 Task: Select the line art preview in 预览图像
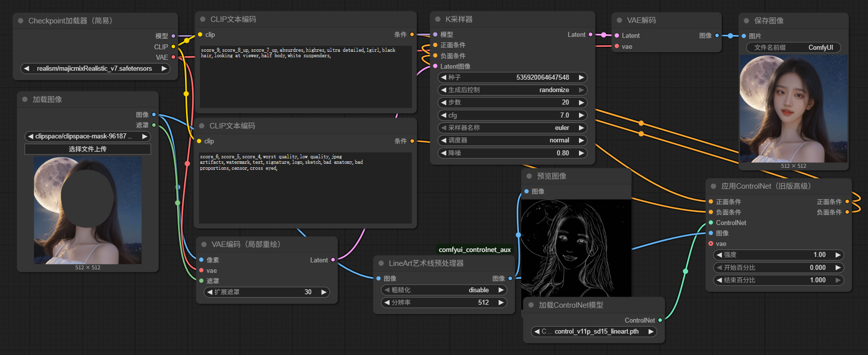click(576, 248)
